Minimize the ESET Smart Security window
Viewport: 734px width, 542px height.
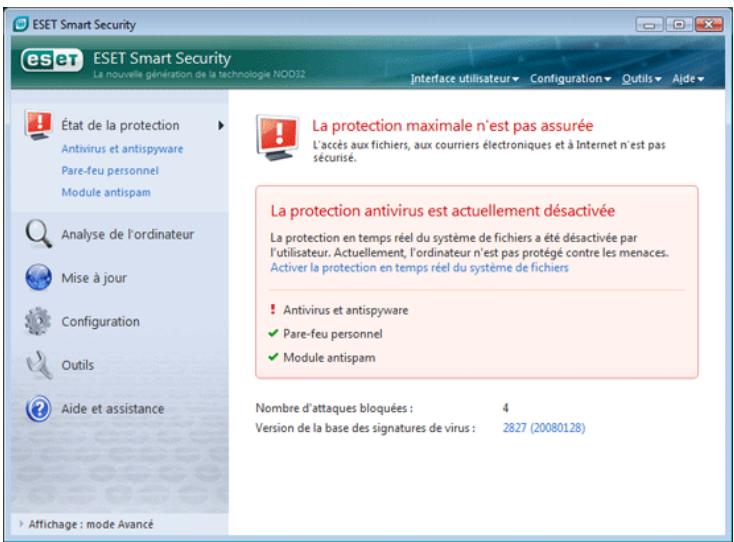point(649,24)
